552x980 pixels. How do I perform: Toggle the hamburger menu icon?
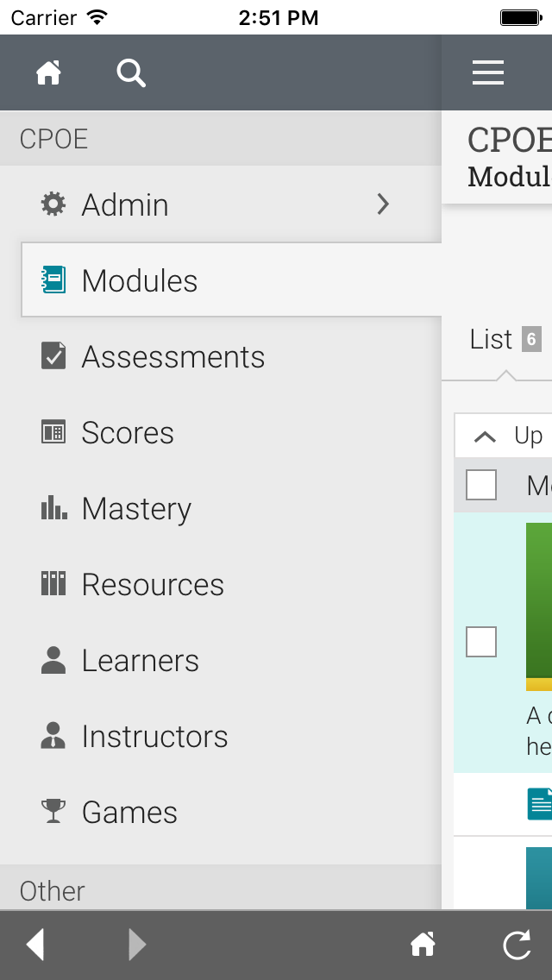pos(487,72)
